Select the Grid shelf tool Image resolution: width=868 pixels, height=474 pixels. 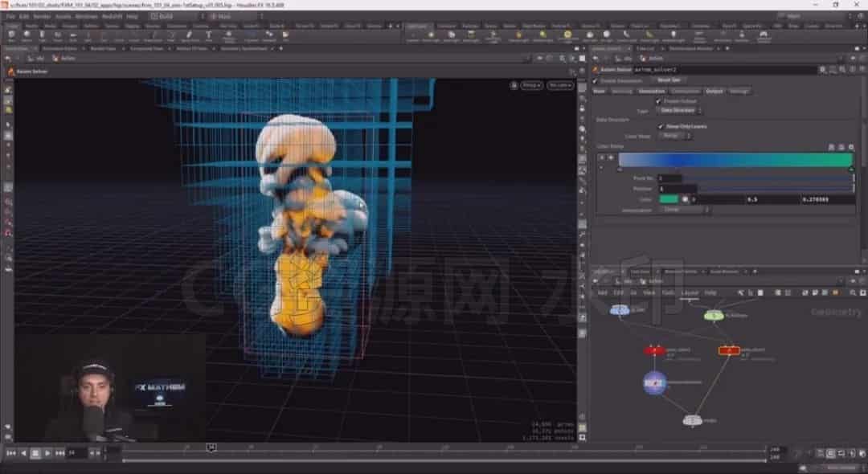pos(73,36)
